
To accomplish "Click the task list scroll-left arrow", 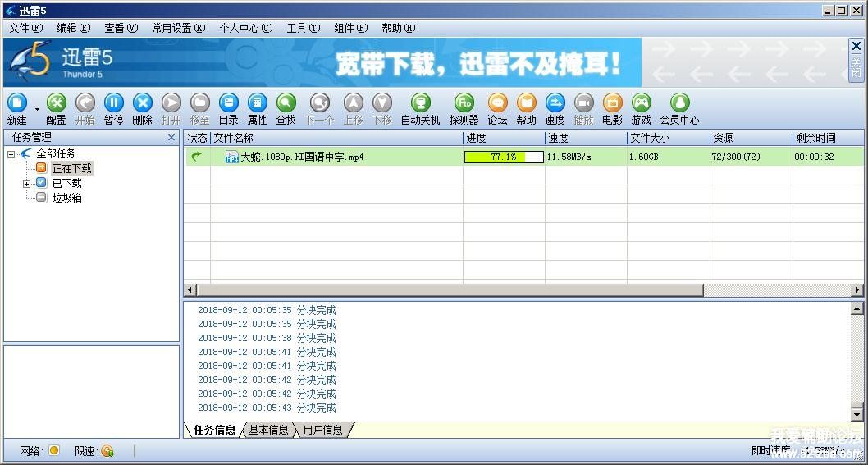I will click(190, 289).
